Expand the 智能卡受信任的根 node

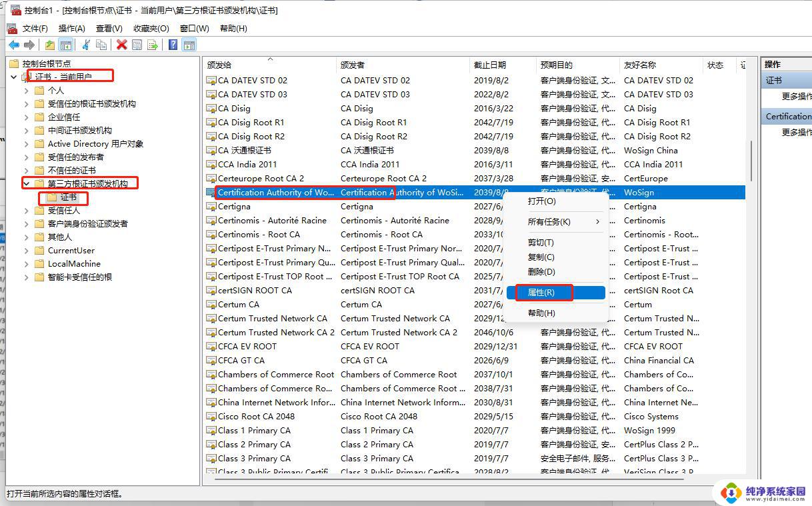pos(27,277)
